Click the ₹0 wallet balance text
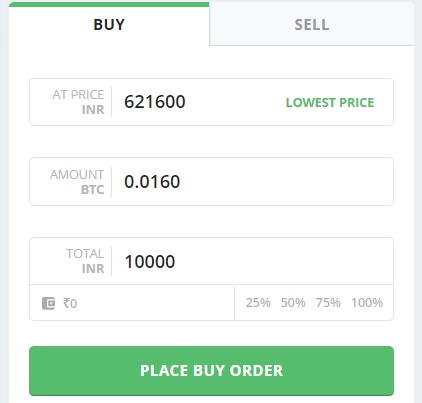The image size is (422, 403). 70,303
